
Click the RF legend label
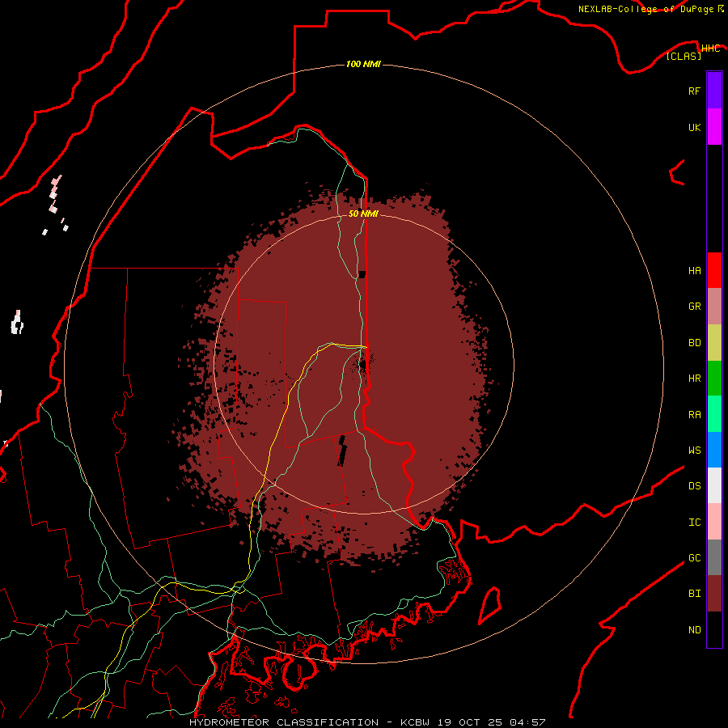(x=694, y=91)
